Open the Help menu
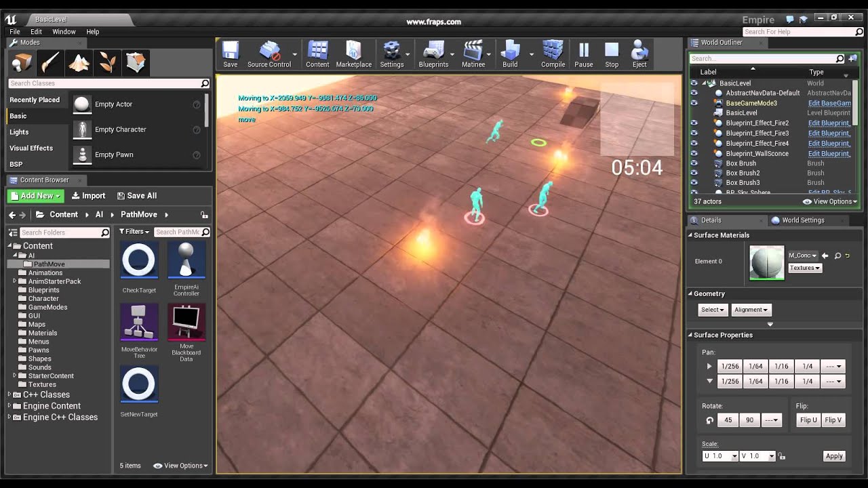This screenshot has width=868, height=488. tap(93, 32)
